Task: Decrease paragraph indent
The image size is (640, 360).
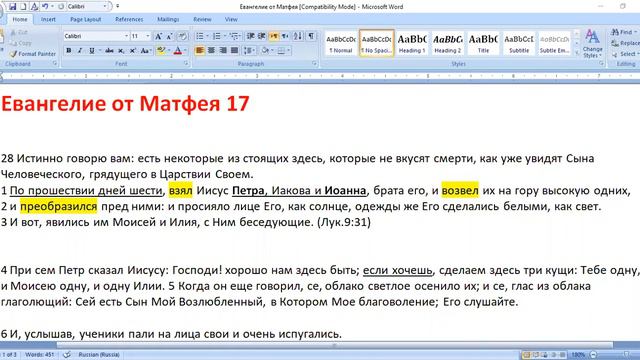Action: pos(251,36)
